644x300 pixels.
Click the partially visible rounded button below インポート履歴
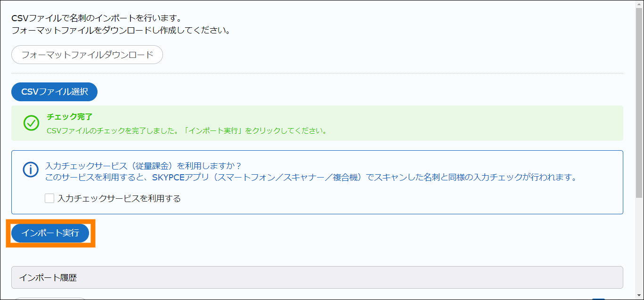(49, 298)
